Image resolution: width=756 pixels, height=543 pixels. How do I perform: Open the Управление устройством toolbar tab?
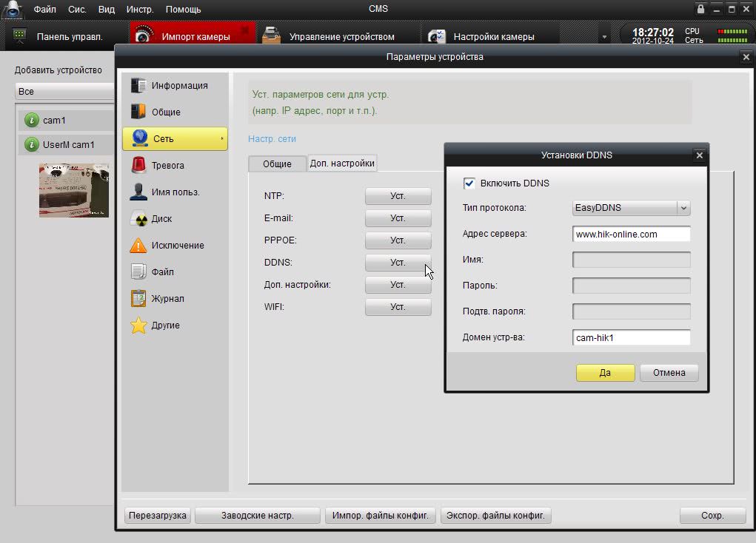(341, 36)
